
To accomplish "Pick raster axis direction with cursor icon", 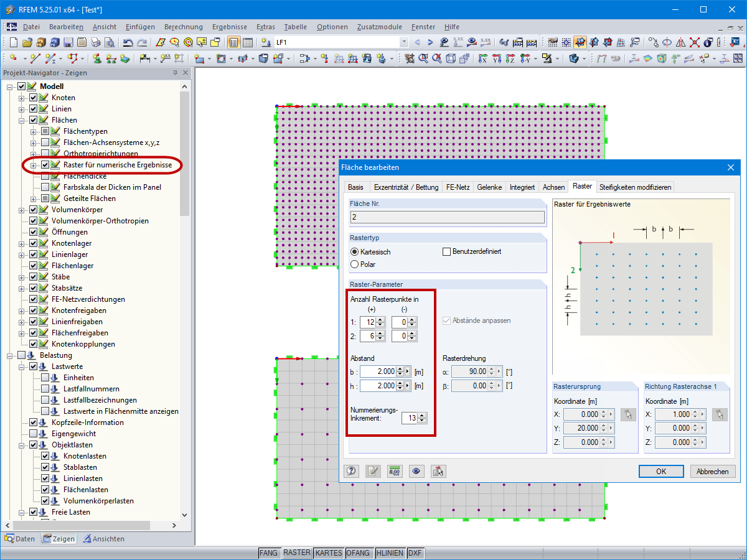I will pyautogui.click(x=720, y=414).
